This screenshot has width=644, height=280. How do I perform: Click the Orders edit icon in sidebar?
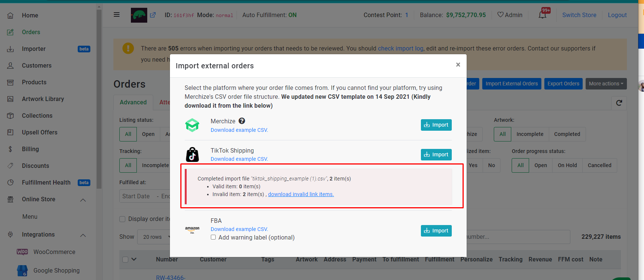(10, 32)
